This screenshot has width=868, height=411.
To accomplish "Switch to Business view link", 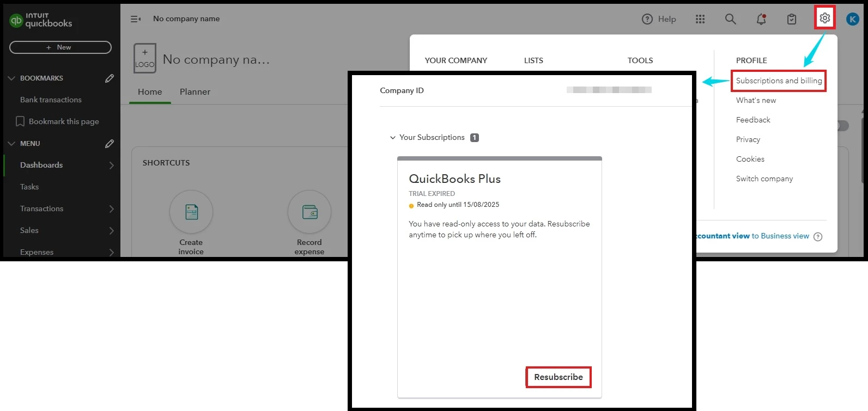I will (x=780, y=236).
